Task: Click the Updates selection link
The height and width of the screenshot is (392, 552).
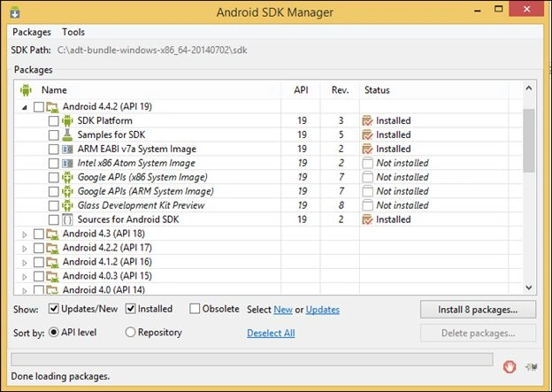Action: 323,310
